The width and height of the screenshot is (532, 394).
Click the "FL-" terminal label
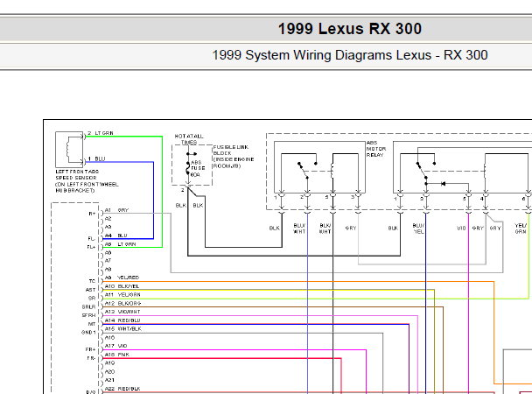(x=91, y=238)
